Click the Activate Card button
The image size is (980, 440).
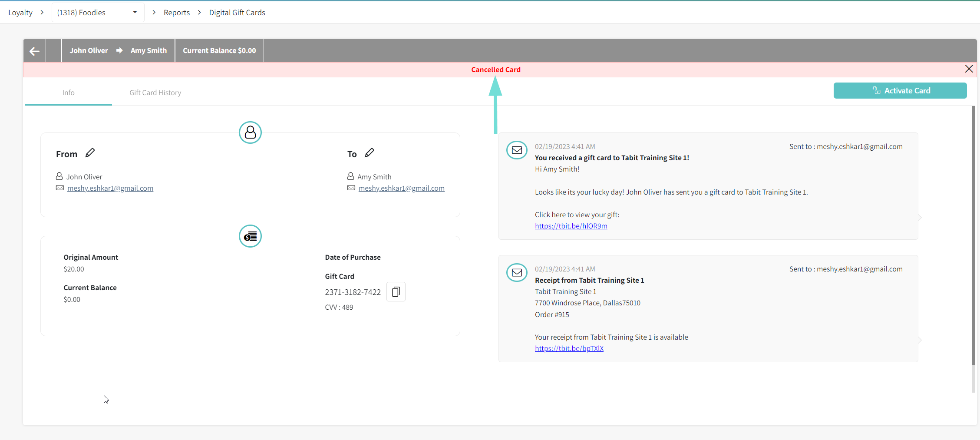click(900, 90)
